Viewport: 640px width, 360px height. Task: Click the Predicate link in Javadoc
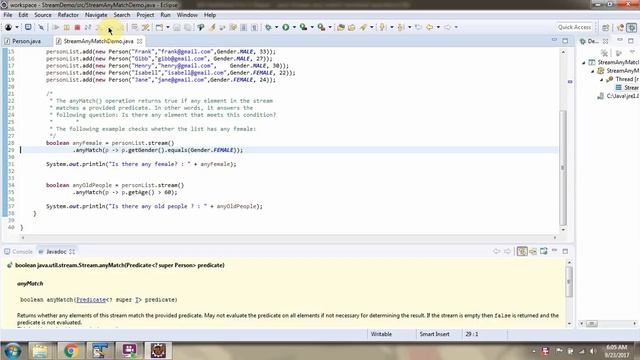pos(91,300)
